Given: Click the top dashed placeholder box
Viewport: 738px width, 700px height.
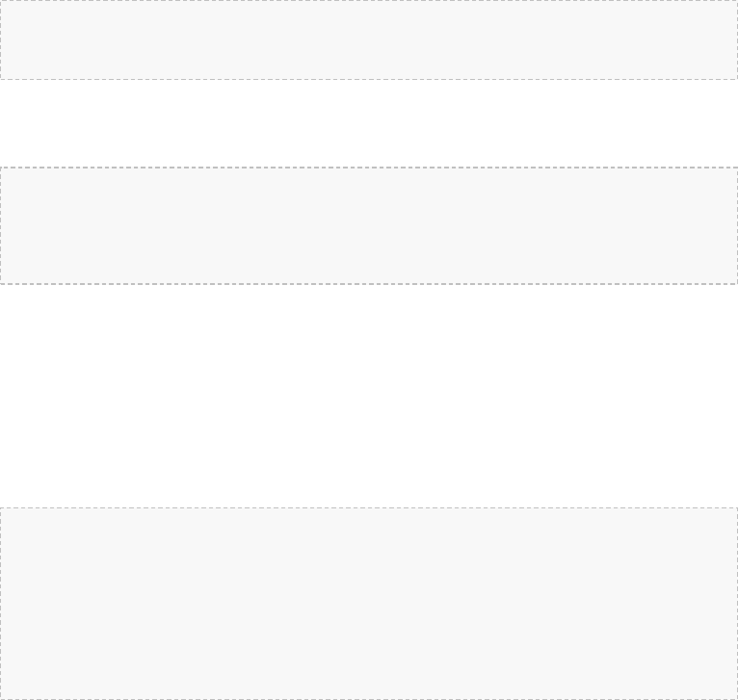Looking at the screenshot, I should pos(369,39).
